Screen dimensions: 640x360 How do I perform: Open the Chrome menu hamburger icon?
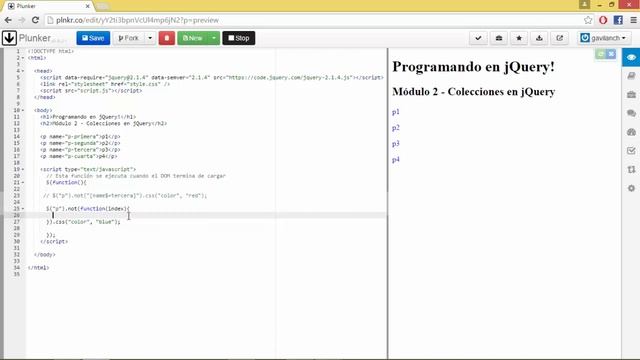[633, 20]
